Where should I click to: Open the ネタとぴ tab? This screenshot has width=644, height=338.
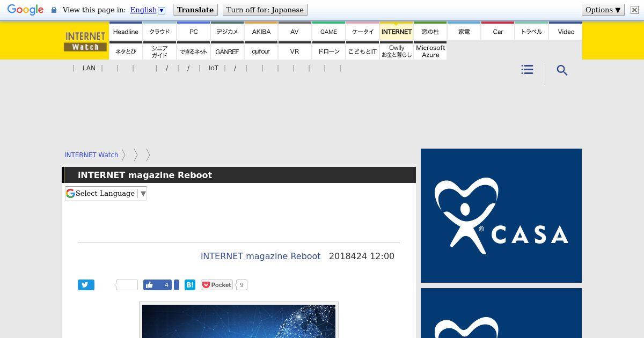click(x=126, y=51)
